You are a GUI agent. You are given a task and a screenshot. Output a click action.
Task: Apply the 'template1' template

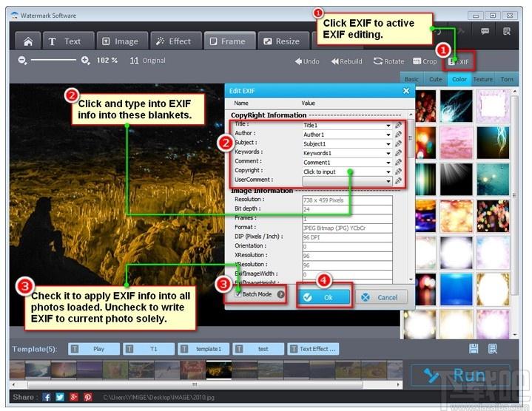[x=203, y=349]
